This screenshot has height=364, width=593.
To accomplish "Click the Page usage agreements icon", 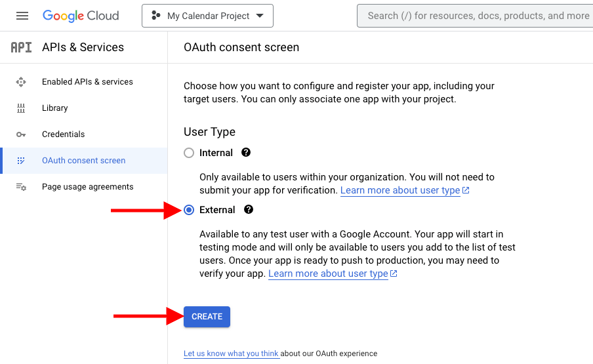I will (21, 187).
